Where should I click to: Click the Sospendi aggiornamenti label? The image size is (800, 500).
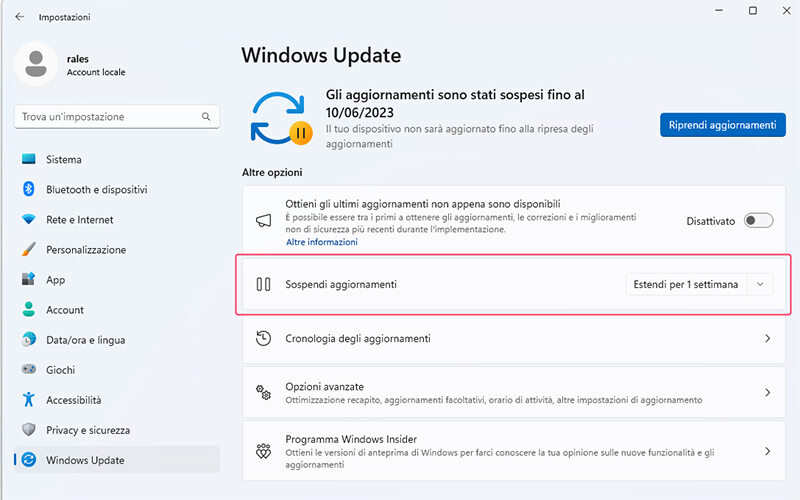[341, 284]
